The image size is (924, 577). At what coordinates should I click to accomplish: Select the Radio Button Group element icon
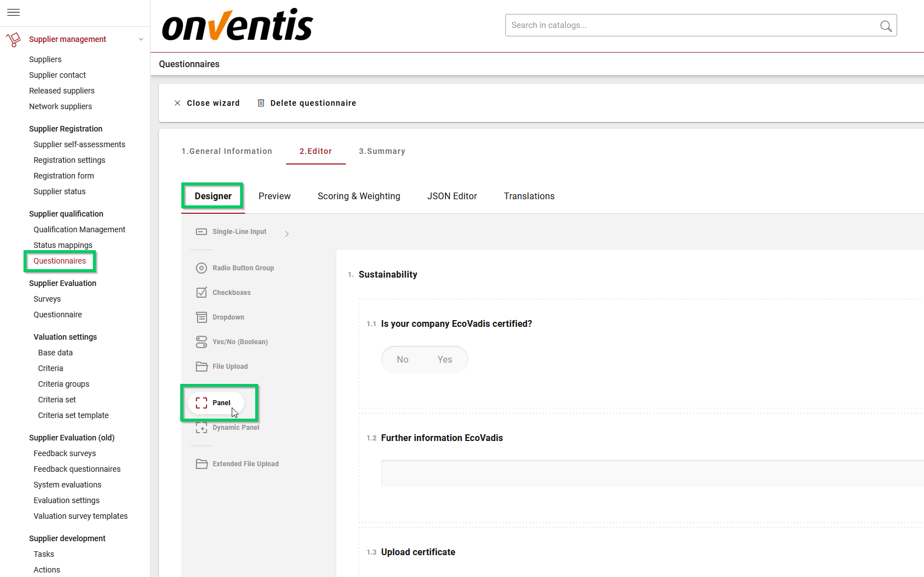coord(201,268)
